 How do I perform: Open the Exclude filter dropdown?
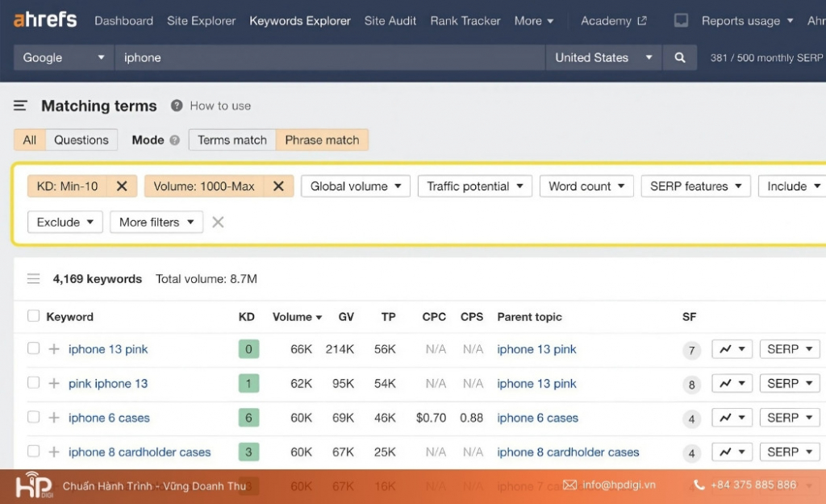[x=65, y=223]
